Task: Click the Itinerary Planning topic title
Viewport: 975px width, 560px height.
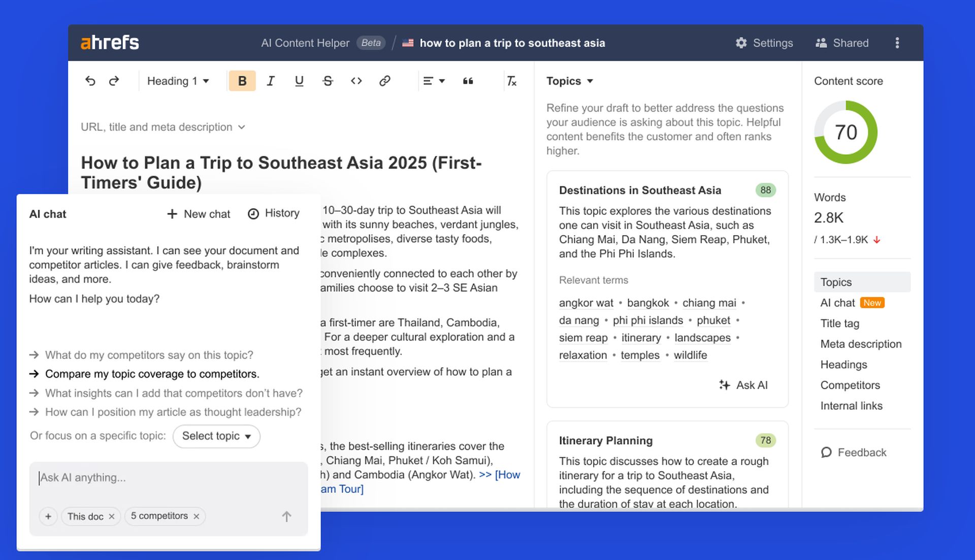Action: point(606,441)
